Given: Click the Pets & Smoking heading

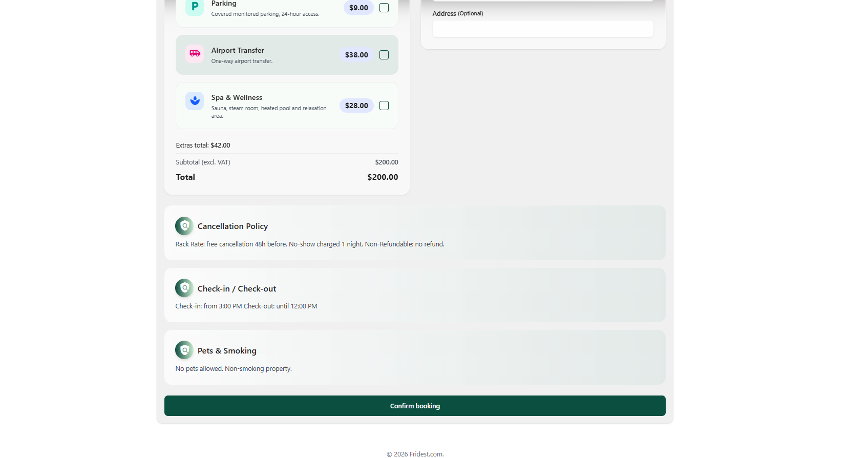Looking at the screenshot, I should (227, 351).
